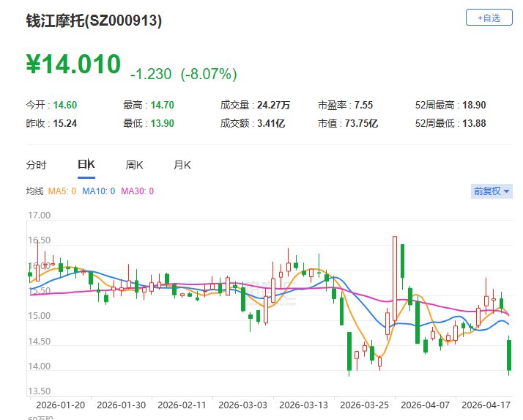
Task: Click the 2026-03-03 date axis label
Action: (243, 405)
